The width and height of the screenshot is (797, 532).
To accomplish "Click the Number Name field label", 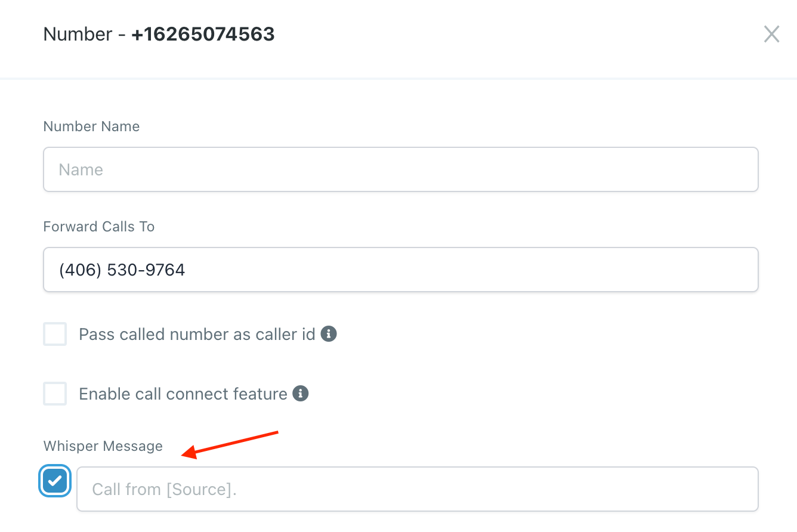I will coord(91,126).
